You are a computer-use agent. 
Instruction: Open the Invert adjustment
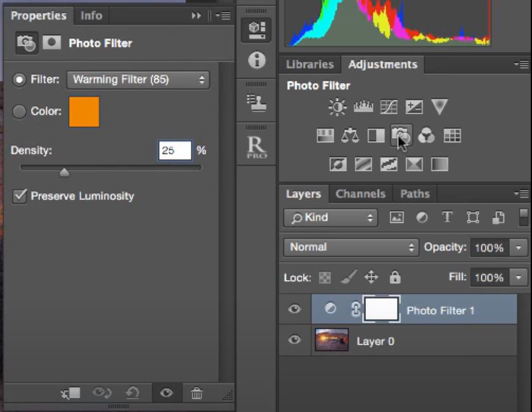click(339, 164)
